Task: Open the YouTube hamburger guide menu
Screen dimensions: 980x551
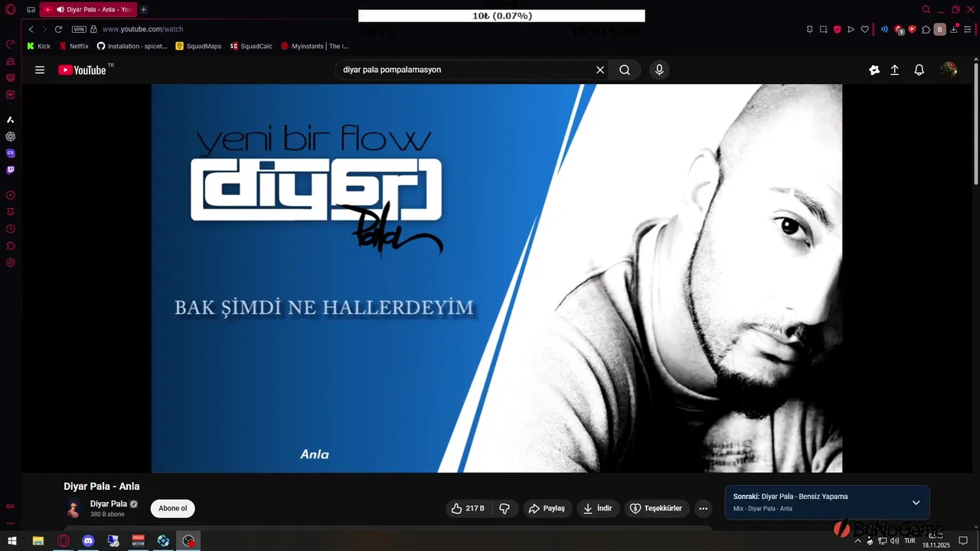Action: (x=40, y=70)
